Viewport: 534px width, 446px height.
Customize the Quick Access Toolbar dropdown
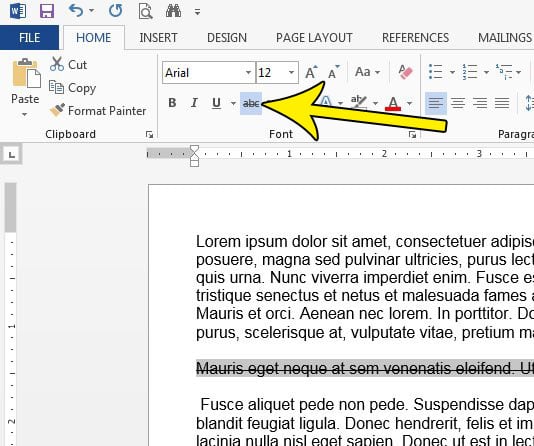pyautogui.click(x=197, y=12)
